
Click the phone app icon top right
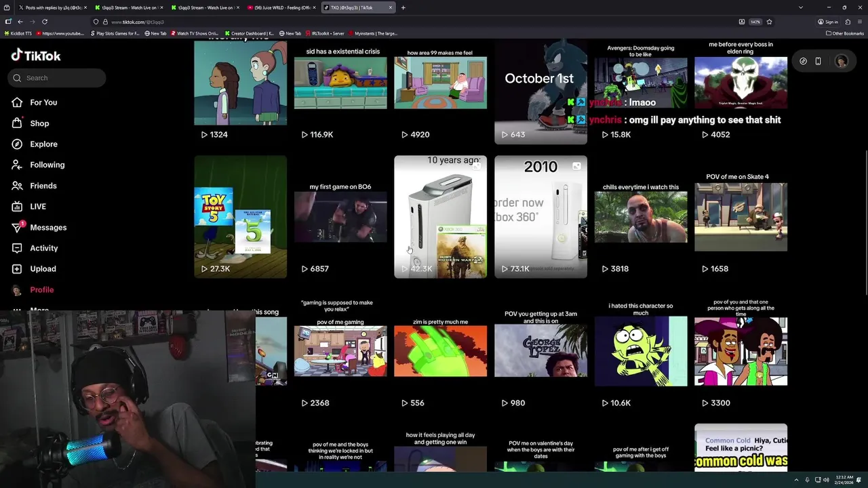818,61
